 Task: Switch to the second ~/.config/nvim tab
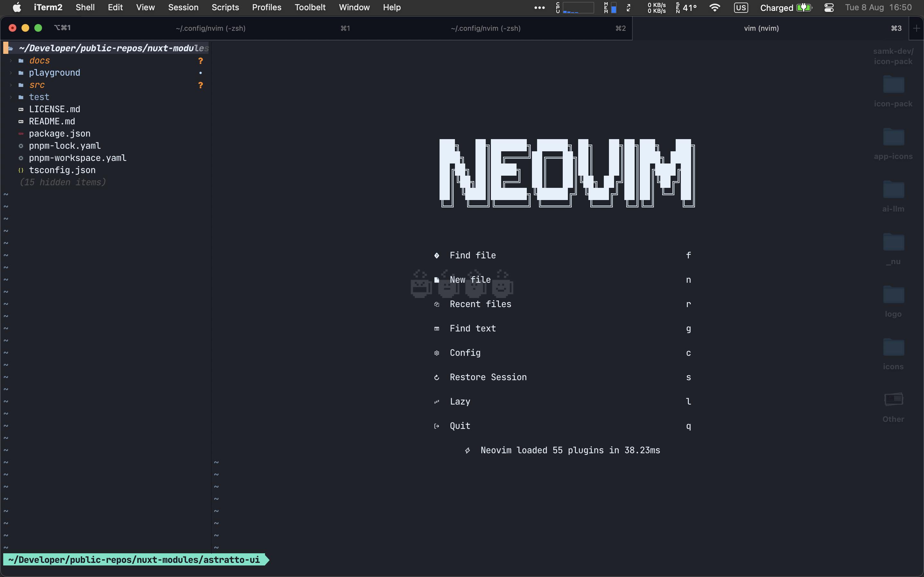click(x=485, y=28)
